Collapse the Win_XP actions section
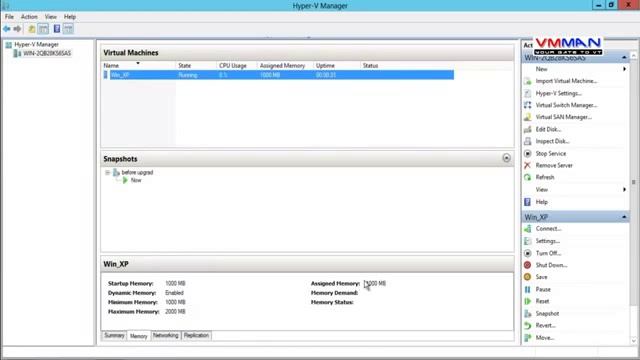 pos(624,217)
